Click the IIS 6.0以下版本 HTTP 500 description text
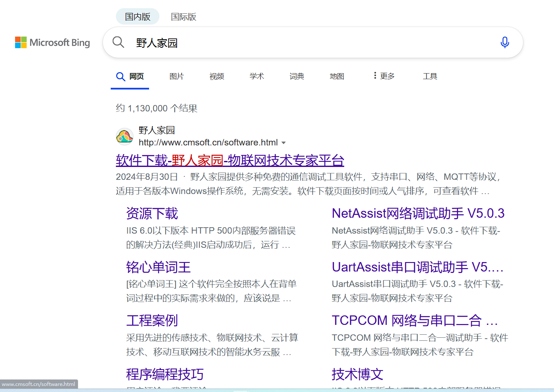Image resolution: width=554 pixels, height=392 pixels. tap(211, 238)
